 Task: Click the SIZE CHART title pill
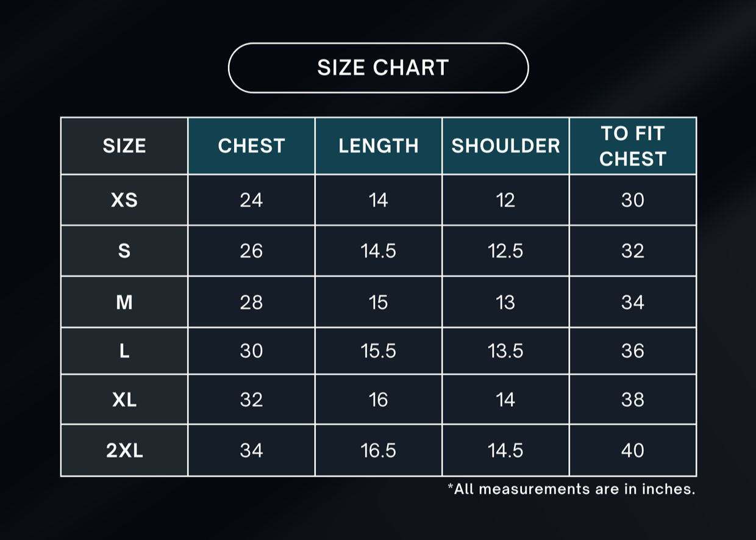[378, 68]
